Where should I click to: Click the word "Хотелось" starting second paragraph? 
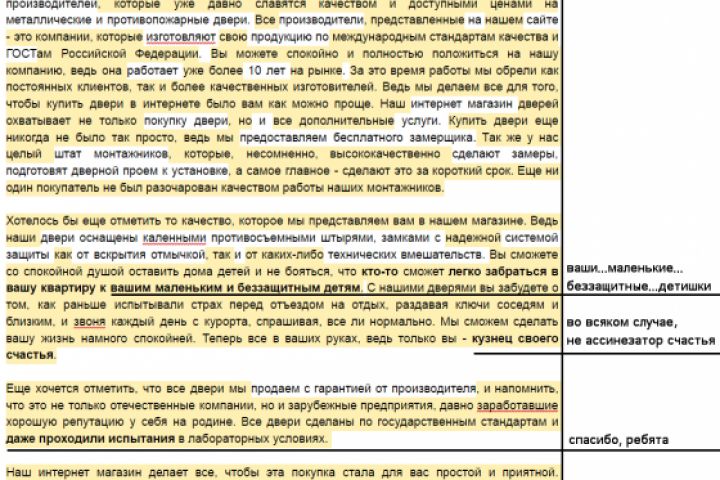(x=32, y=221)
